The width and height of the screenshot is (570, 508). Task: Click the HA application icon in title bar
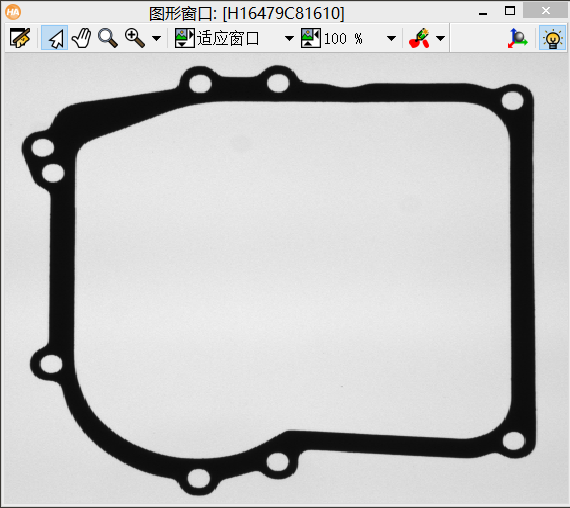point(13,12)
